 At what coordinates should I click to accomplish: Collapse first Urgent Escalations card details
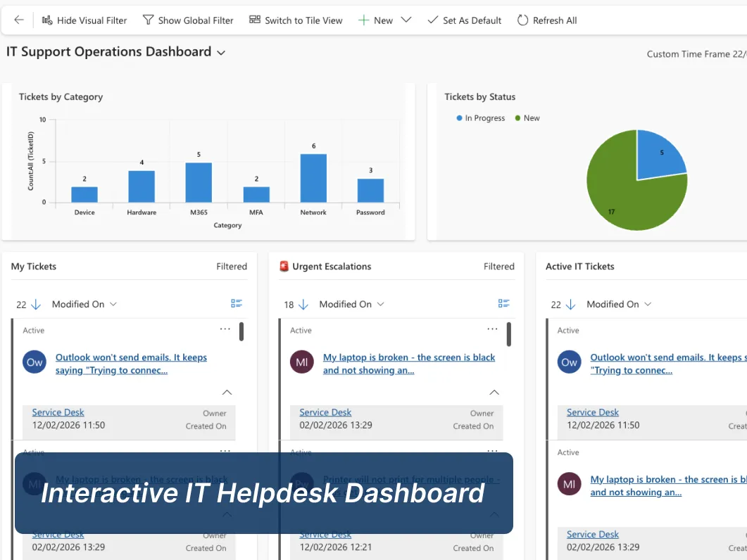pos(494,393)
